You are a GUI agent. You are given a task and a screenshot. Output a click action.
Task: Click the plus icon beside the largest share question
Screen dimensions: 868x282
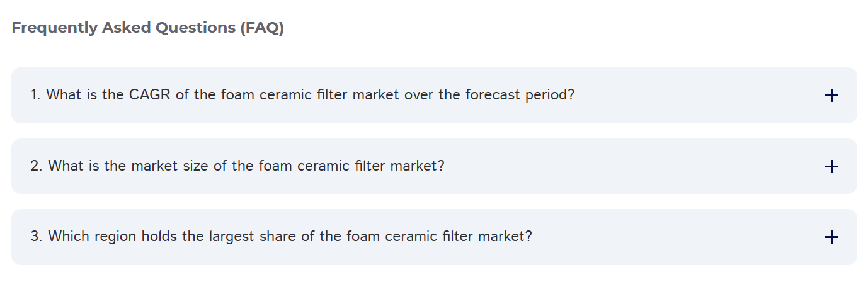pyautogui.click(x=831, y=237)
